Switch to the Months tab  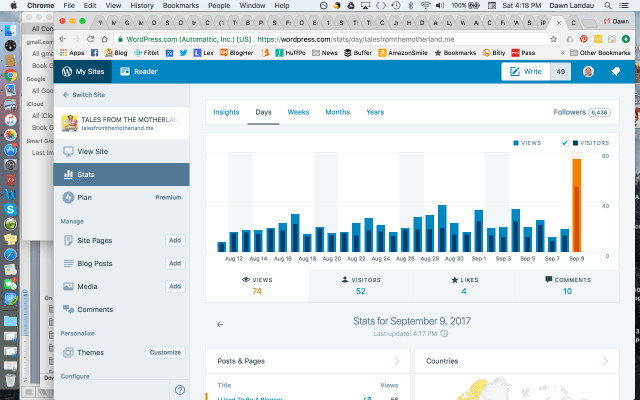338,112
